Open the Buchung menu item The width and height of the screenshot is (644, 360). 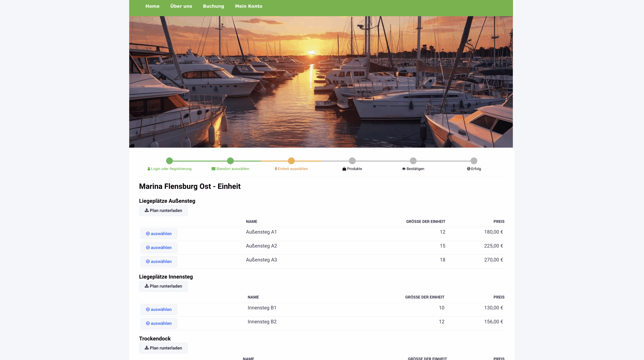pos(213,6)
